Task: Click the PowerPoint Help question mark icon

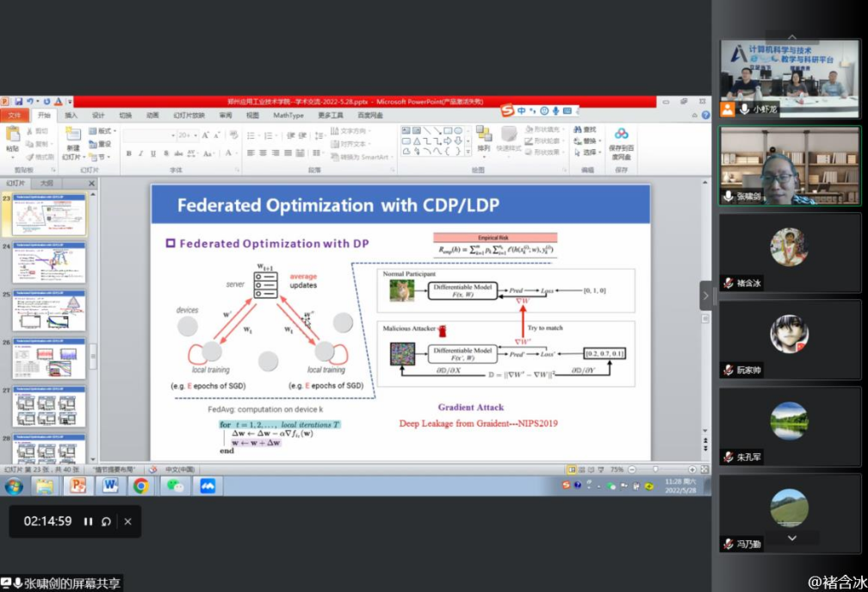Action: click(x=706, y=115)
